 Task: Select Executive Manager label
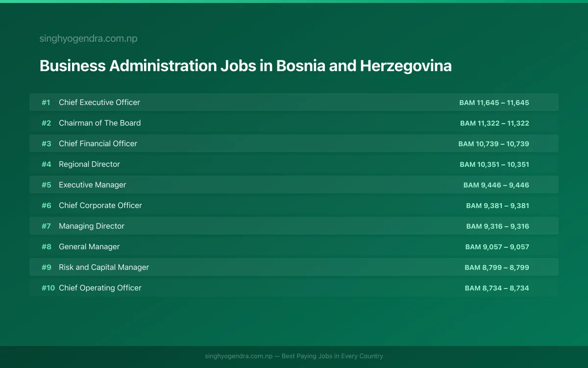click(x=93, y=185)
